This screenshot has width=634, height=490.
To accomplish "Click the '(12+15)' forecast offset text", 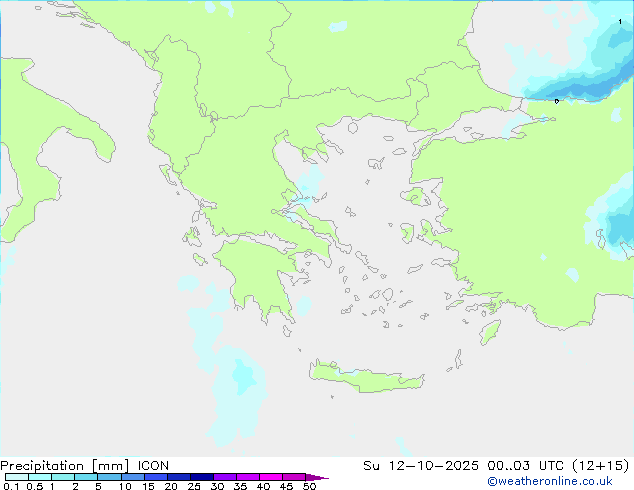I will (601, 466).
